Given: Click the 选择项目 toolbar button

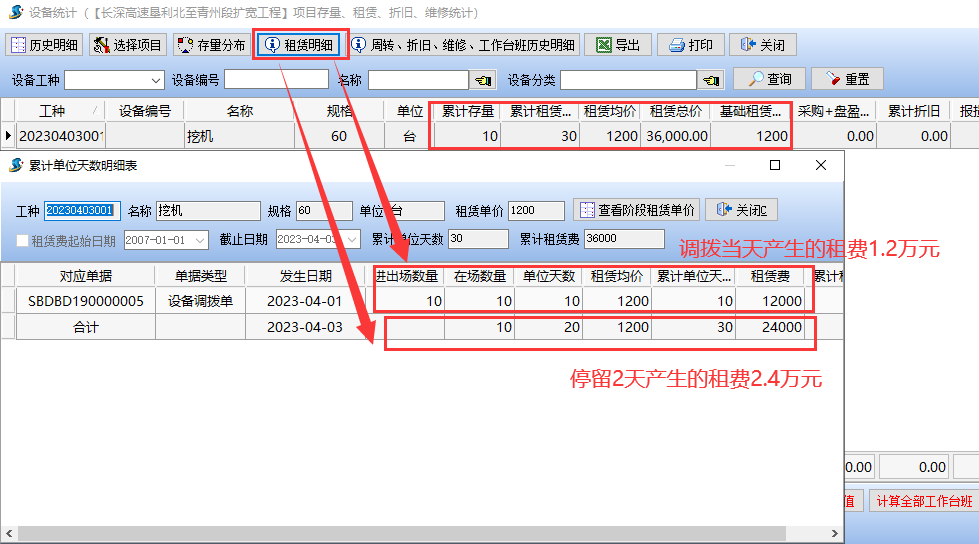Looking at the screenshot, I should 127,45.
